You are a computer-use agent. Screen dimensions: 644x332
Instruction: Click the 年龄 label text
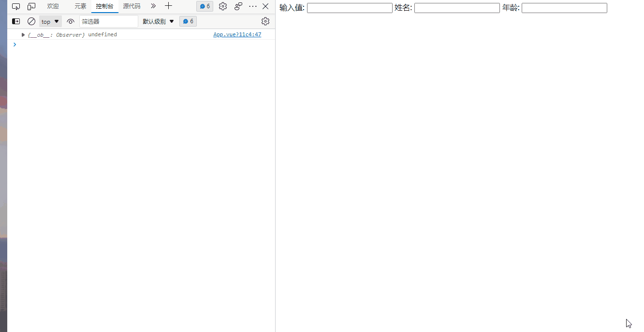(511, 8)
